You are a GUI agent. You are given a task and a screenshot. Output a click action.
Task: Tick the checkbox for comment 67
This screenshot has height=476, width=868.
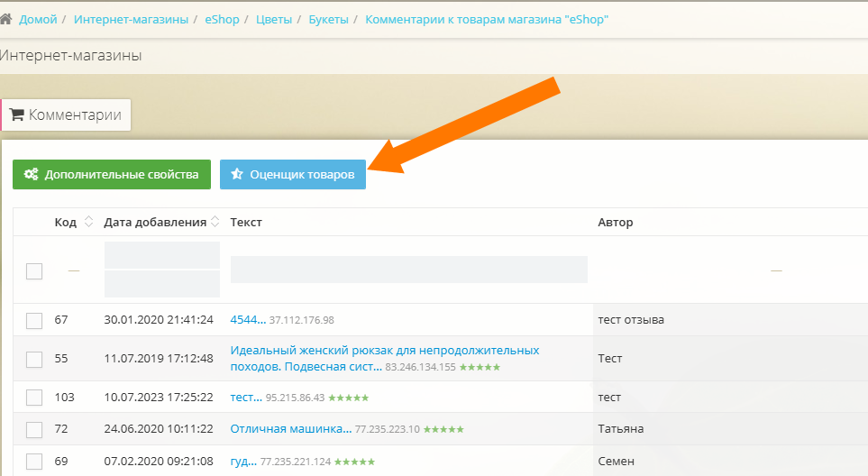click(x=34, y=320)
